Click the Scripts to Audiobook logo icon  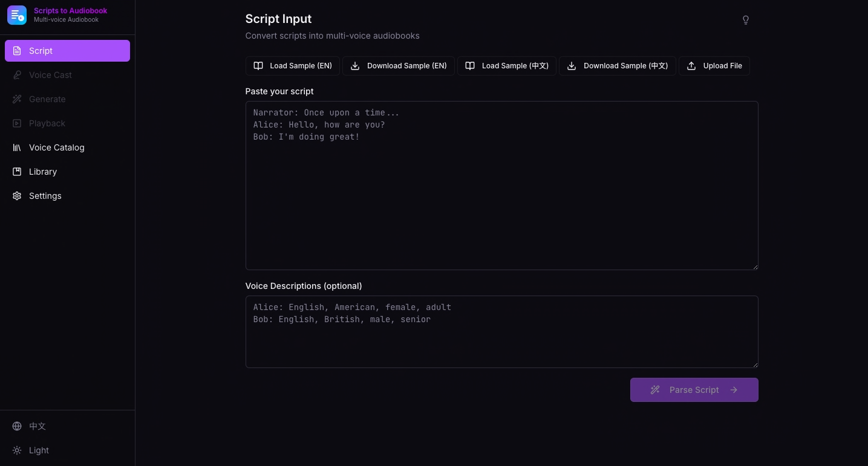point(17,15)
